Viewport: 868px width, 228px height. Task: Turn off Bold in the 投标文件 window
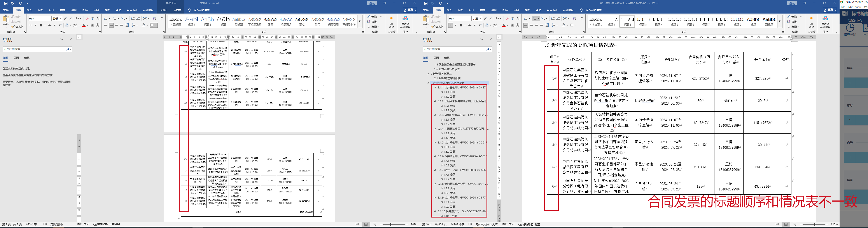pyautogui.click(x=450, y=25)
